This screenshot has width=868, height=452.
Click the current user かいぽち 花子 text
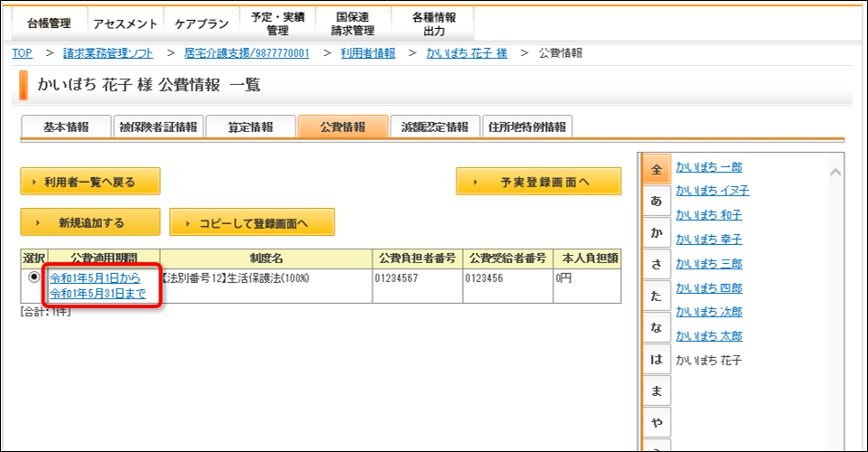[x=709, y=360]
